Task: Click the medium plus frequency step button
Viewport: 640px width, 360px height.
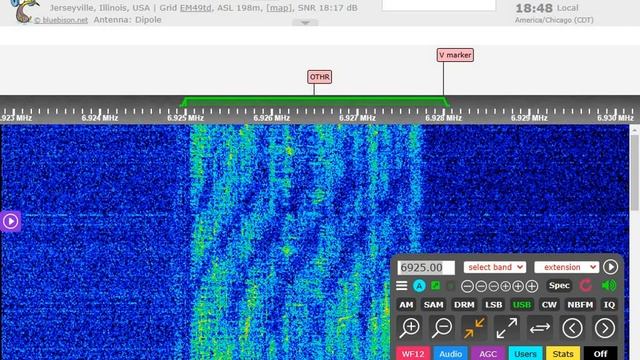Action: click(x=518, y=286)
